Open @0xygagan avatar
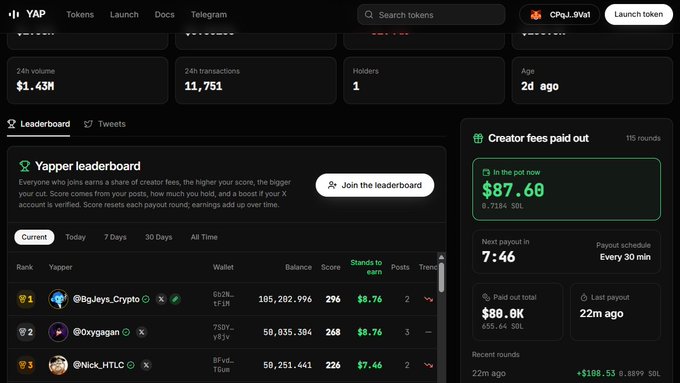This screenshot has height=383, width=680. coord(58,332)
